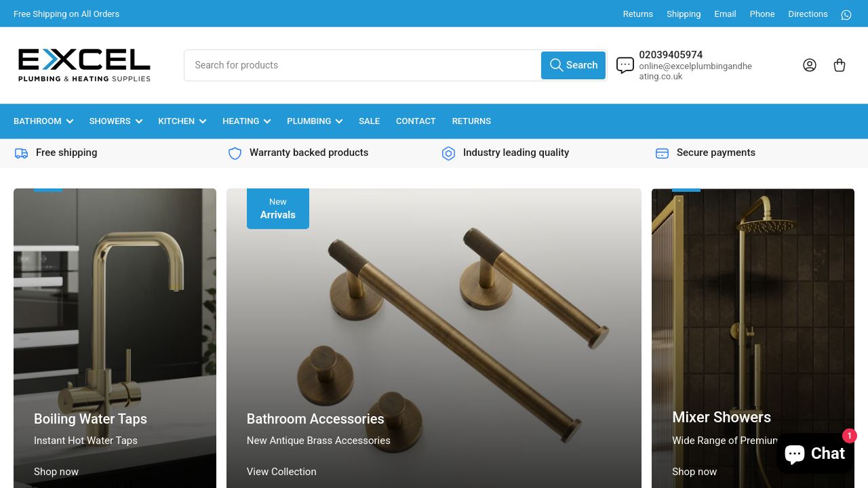Open the Sale menu item
Screen dimensions: 868x488
coord(369,121)
